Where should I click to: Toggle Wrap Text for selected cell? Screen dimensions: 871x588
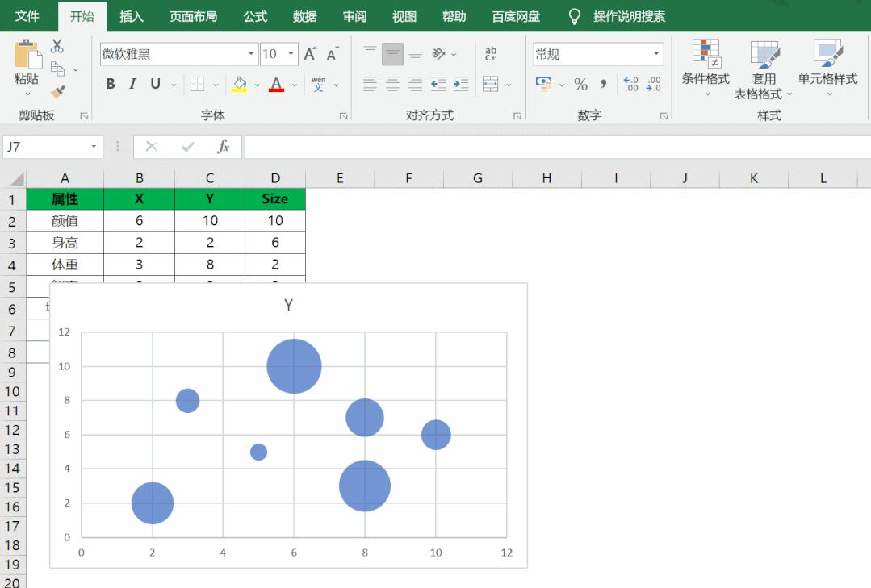point(491,53)
